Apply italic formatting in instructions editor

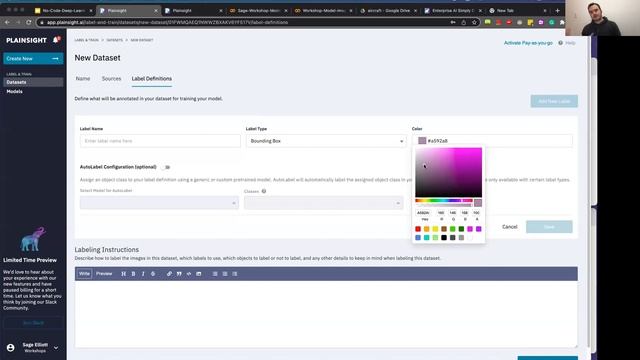tap(143, 274)
